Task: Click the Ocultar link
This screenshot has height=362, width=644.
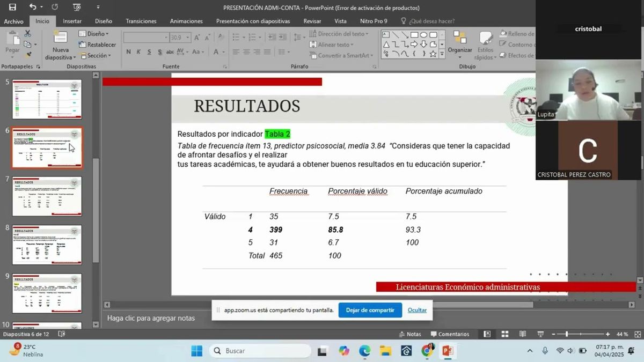Action: (x=417, y=310)
